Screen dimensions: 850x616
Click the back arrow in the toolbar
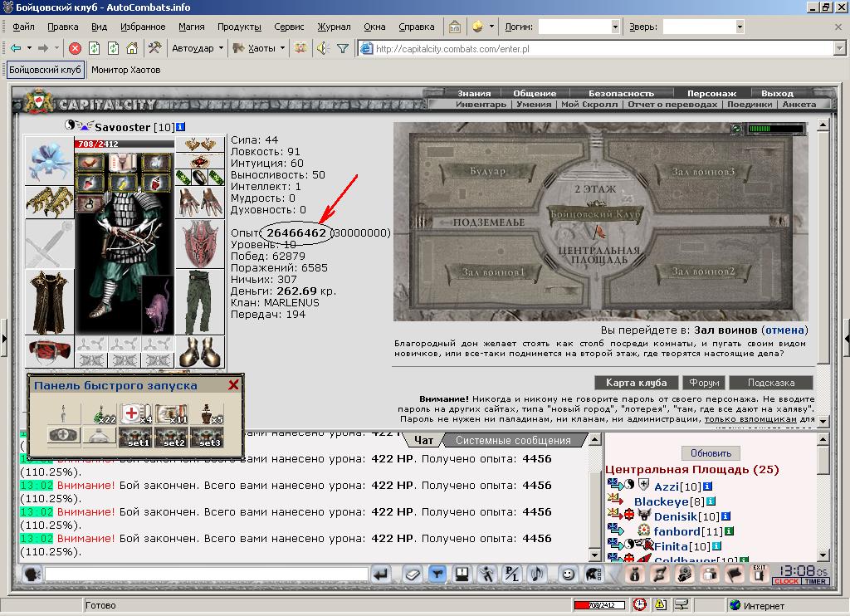pos(16,48)
